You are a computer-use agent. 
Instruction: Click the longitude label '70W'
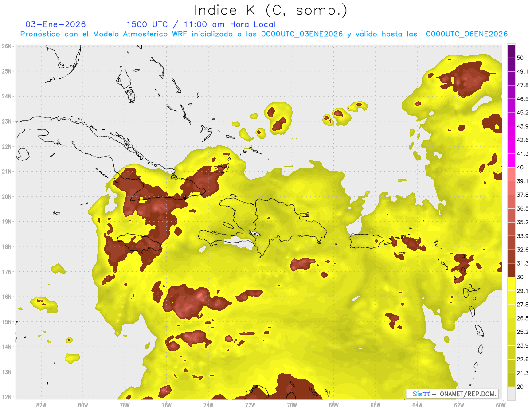pyautogui.click(x=292, y=405)
